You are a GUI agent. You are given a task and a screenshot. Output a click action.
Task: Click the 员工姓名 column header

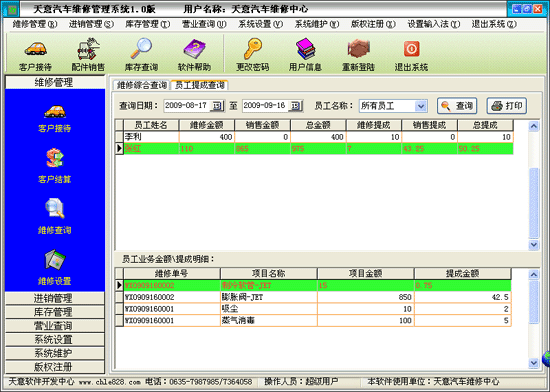pos(151,125)
